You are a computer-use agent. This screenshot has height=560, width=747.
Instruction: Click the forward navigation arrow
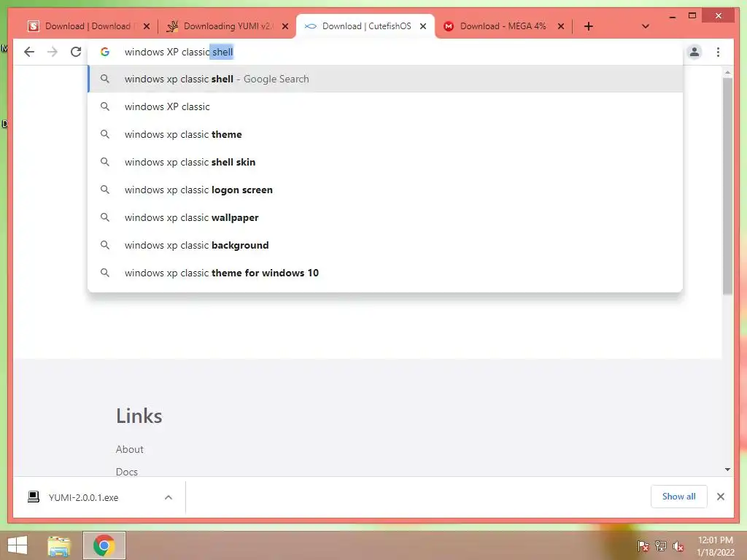pos(53,52)
